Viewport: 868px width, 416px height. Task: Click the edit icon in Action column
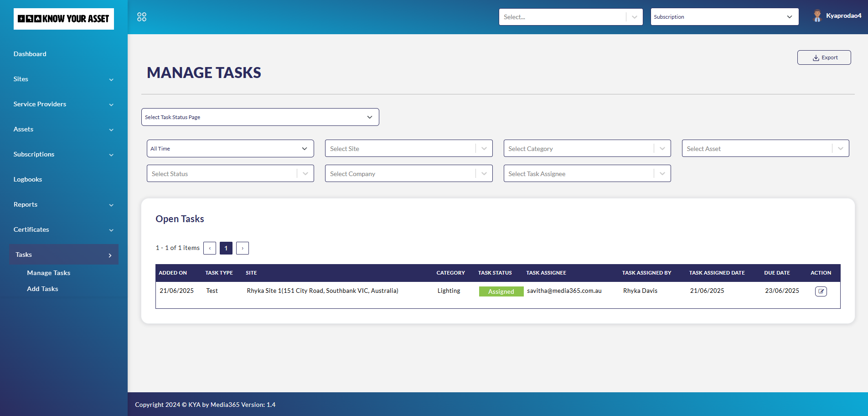[821, 291]
